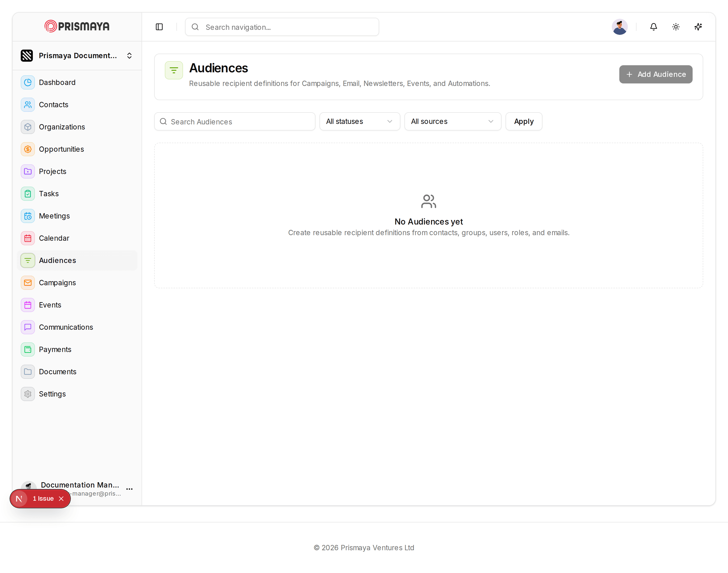
Task: Dismiss the 1 Issue badge
Action: coord(61,498)
